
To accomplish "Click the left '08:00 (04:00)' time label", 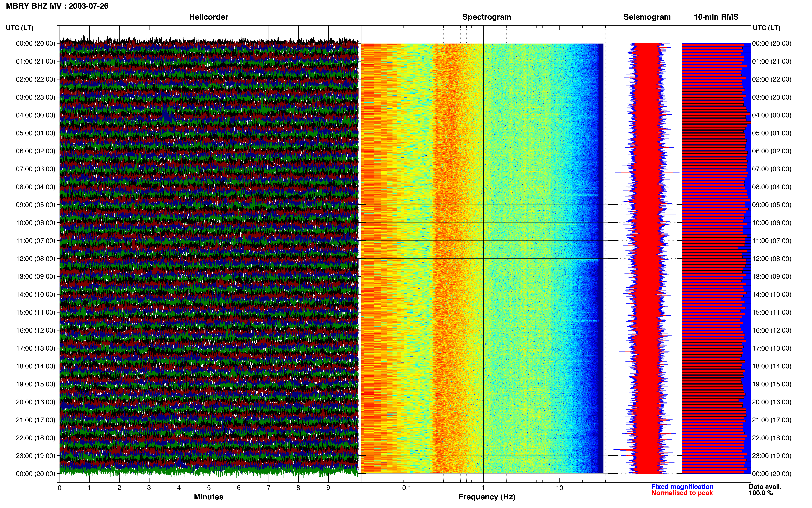I will [36, 187].
